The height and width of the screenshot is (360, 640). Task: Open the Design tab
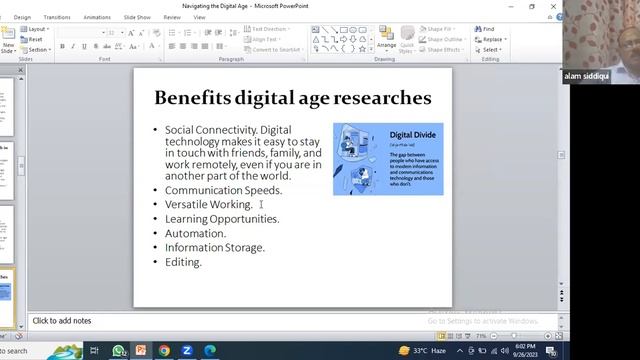[22, 17]
